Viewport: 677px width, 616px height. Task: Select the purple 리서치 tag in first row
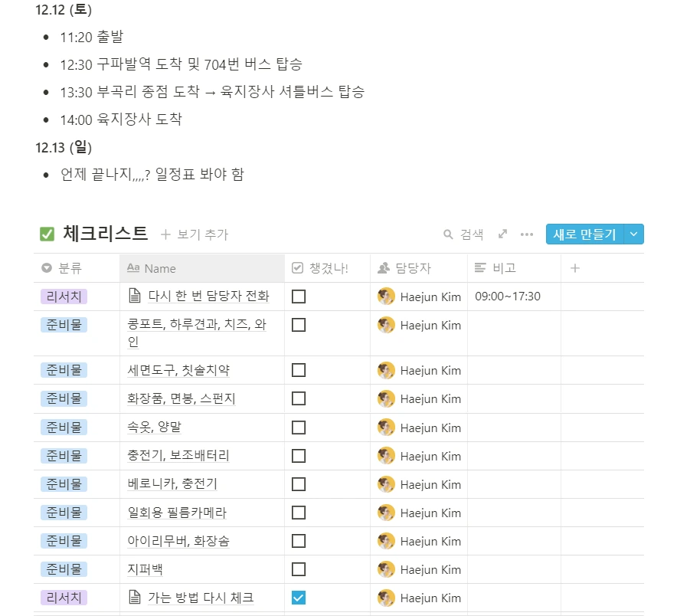tap(64, 297)
